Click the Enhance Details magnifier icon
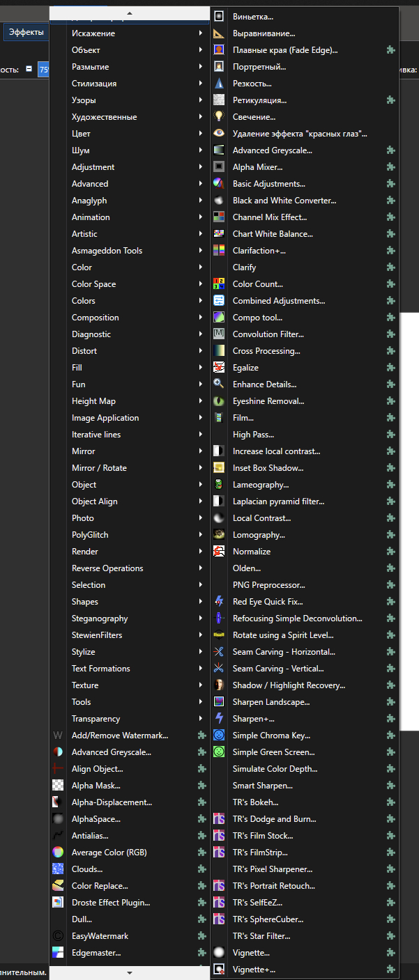This screenshot has width=419, height=980. tap(219, 384)
